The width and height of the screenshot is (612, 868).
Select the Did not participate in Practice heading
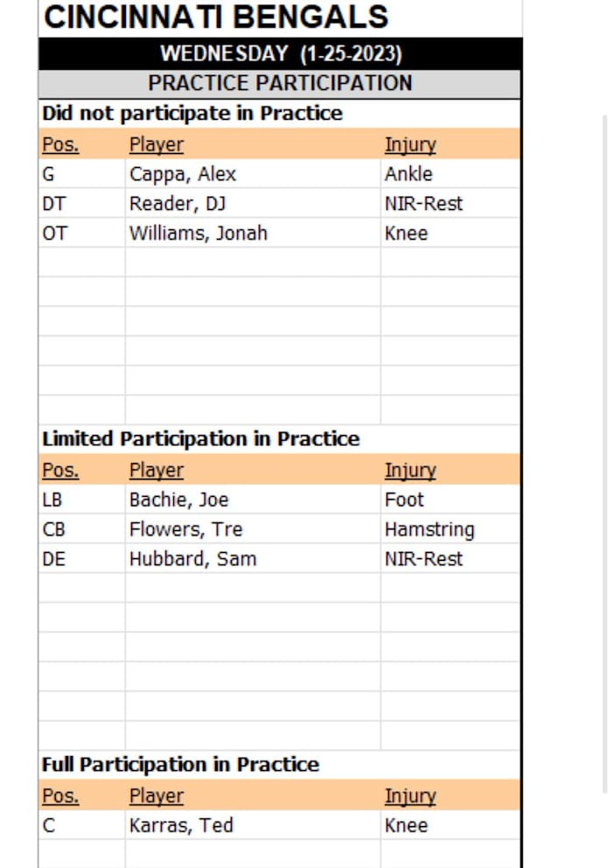[192, 114]
